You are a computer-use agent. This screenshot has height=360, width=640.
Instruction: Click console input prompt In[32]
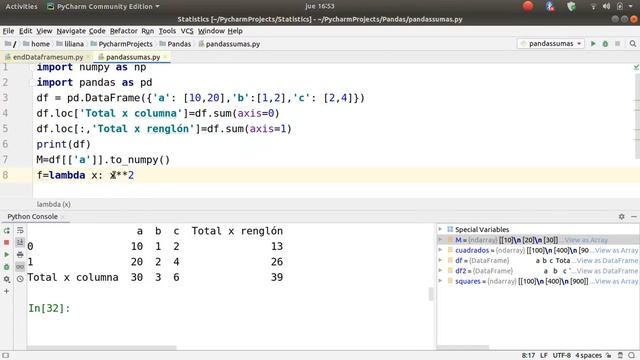click(x=49, y=308)
